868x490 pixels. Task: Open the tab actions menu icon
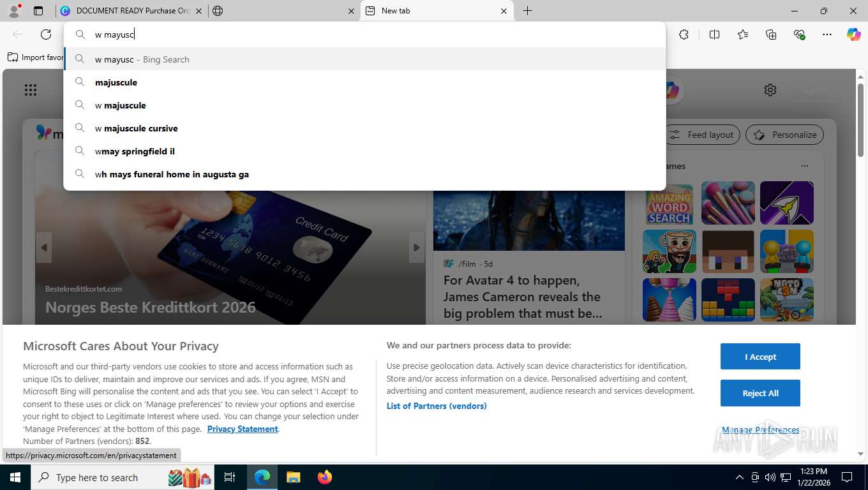pyautogui.click(x=38, y=11)
